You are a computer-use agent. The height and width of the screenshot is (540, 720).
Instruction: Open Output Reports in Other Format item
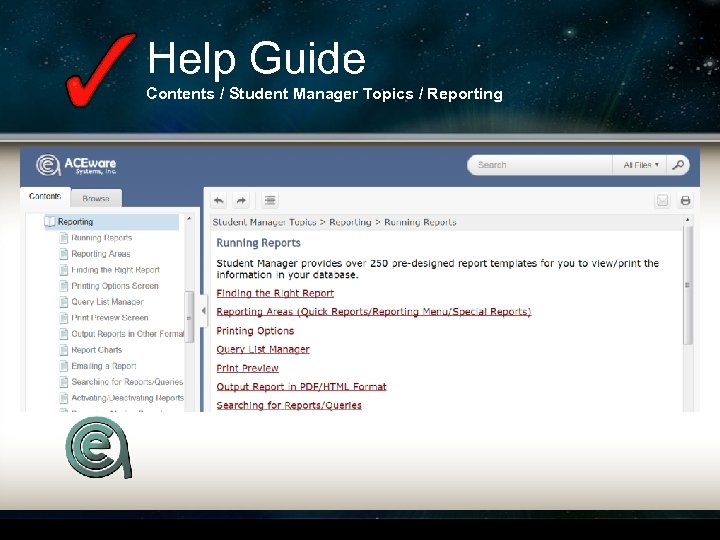pos(128,334)
